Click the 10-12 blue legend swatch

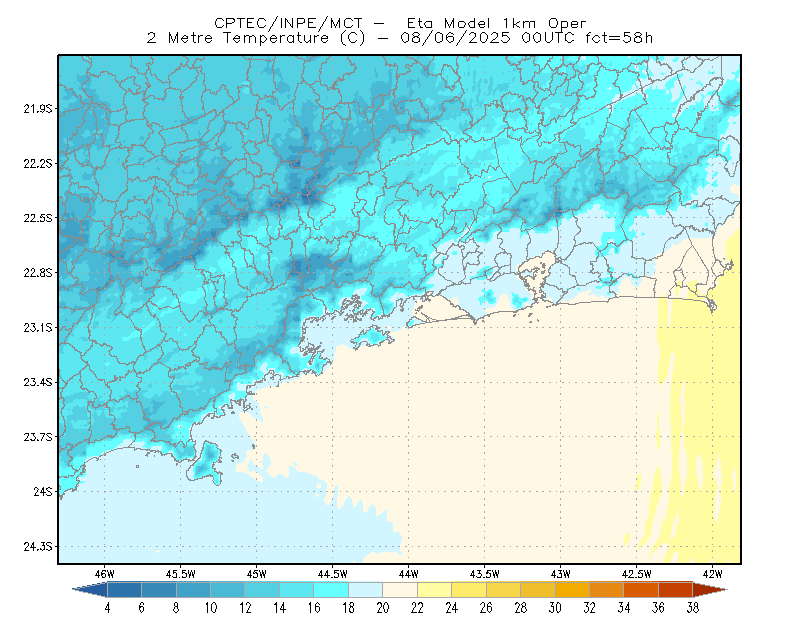228,590
